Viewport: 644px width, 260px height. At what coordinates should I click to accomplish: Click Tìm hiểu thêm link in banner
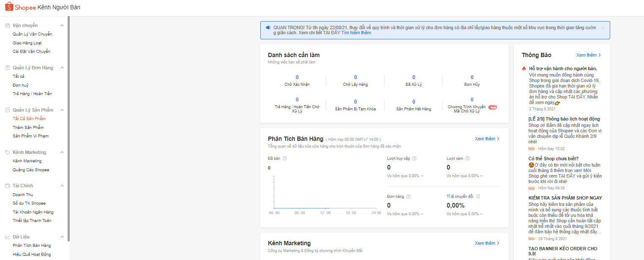pyautogui.click(x=356, y=33)
